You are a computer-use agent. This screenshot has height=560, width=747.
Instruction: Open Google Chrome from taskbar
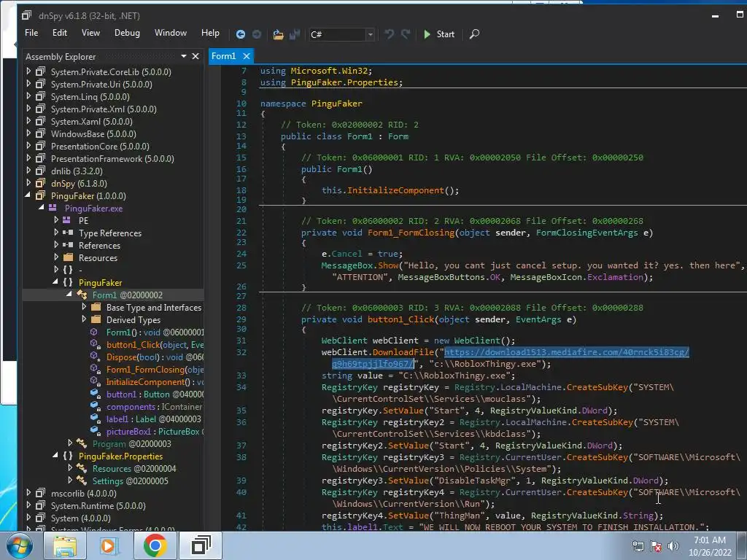point(155,545)
